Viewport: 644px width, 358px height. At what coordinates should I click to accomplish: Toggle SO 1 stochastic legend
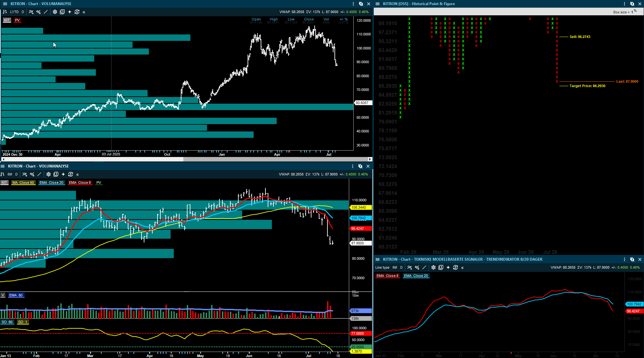23,322
